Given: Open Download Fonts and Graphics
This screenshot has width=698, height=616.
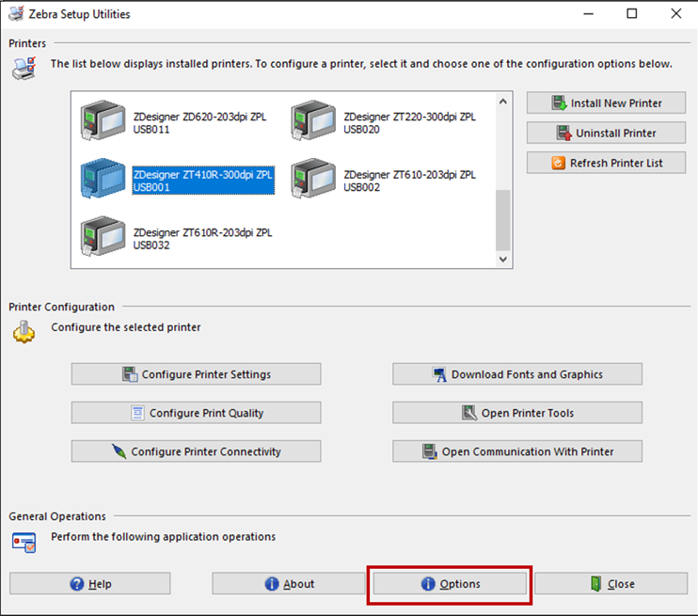Looking at the screenshot, I should click(517, 374).
